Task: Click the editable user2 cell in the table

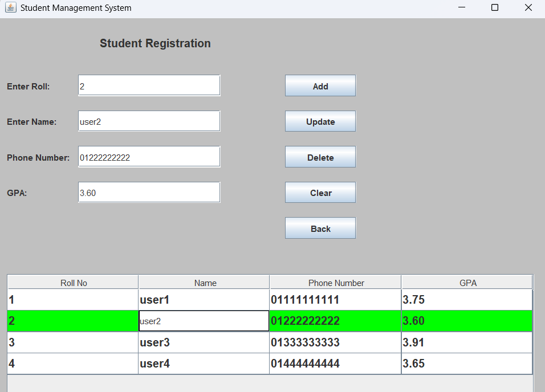Action: (x=203, y=321)
